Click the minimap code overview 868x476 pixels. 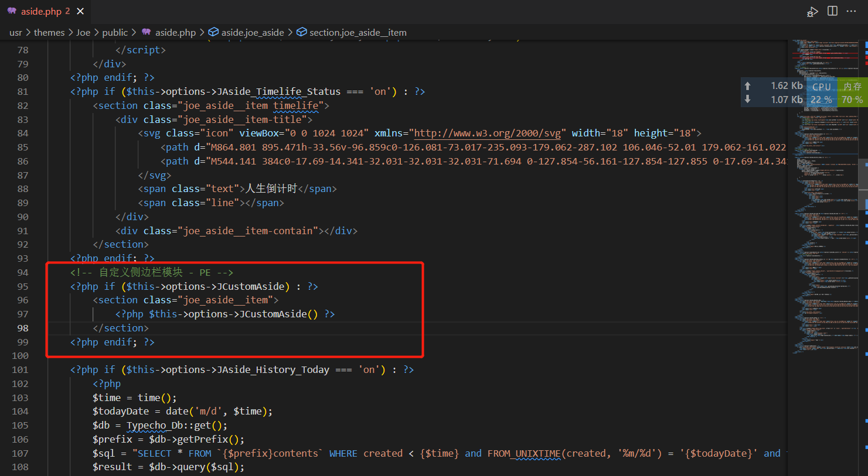click(823, 234)
